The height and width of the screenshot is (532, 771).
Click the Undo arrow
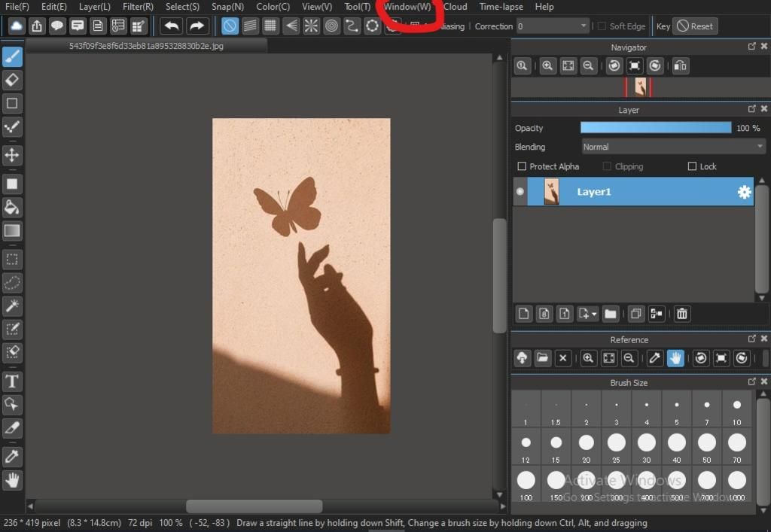coord(172,26)
